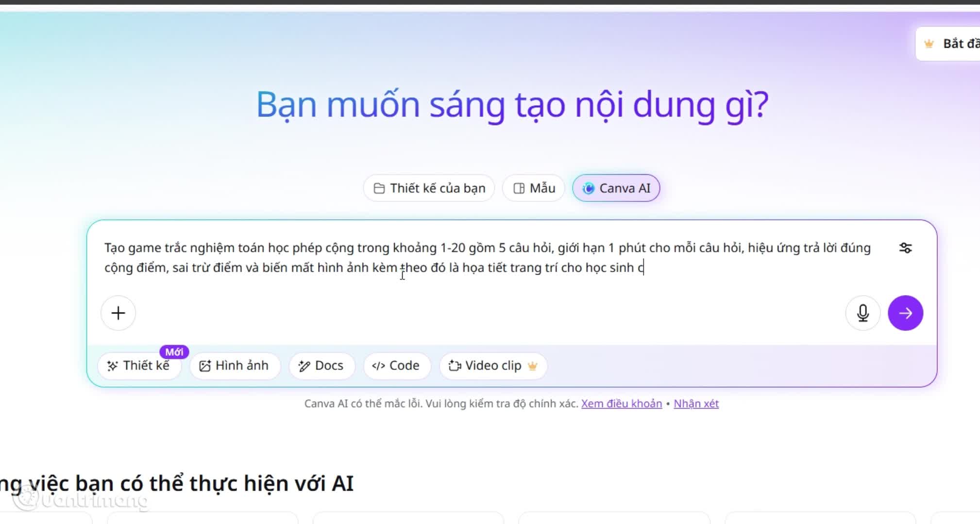Click the Bắt đầu crown button
Image resolution: width=980 pixels, height=524 pixels.
pyautogui.click(x=948, y=44)
